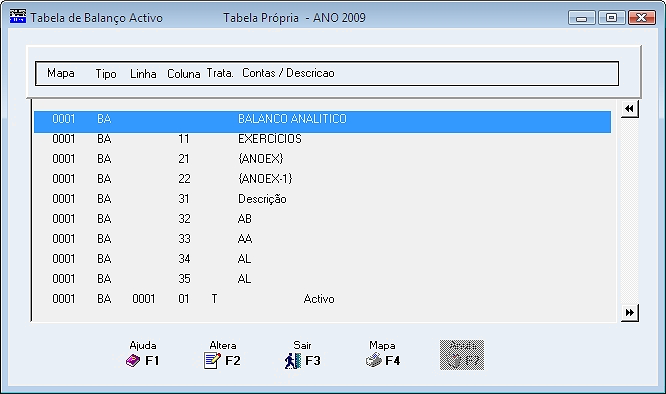Select the {ANOEX-1} row
This screenshot has width=666, height=394.
pyautogui.click(x=322, y=179)
